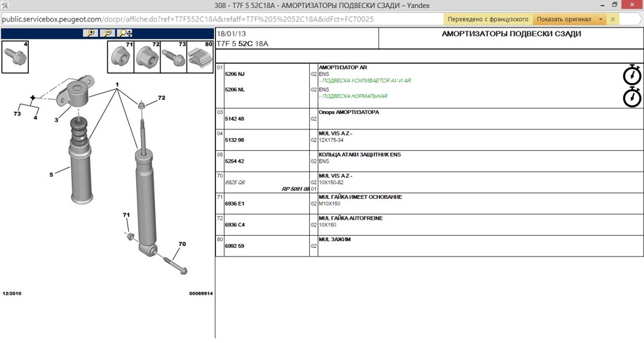Select the flange nut thumbnail 71
644x343 pixels.
point(121,57)
